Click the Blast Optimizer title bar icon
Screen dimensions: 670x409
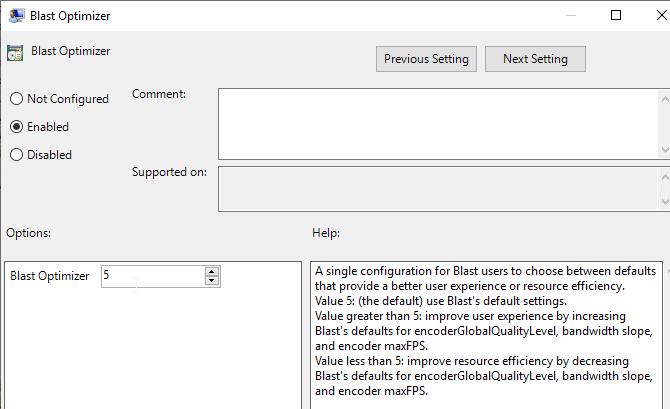click(x=16, y=16)
